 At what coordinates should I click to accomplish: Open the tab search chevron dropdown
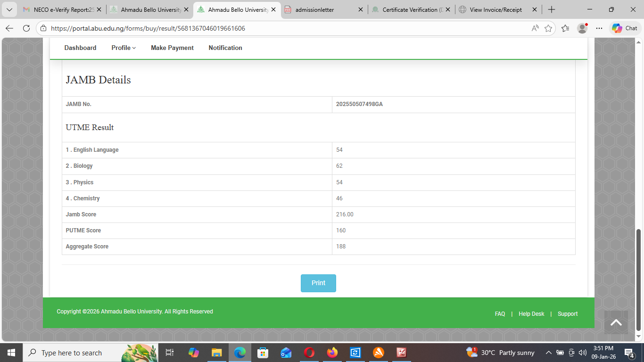pyautogui.click(x=9, y=9)
